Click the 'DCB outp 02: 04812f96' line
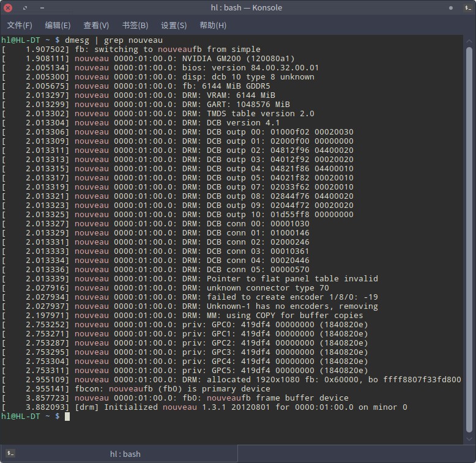Screen dimensions: 476x463 click(x=177, y=150)
